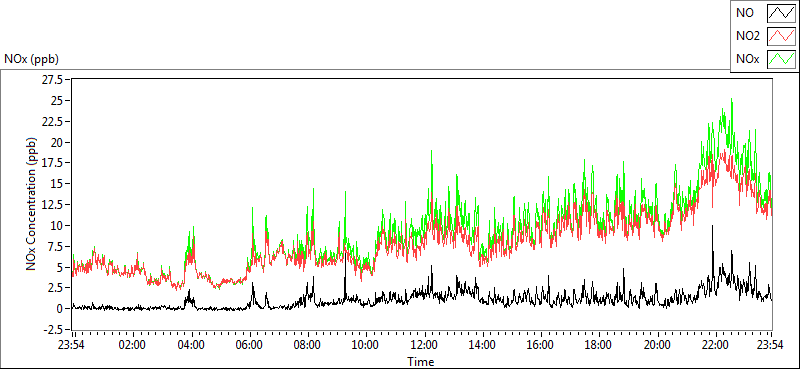The image size is (800, 369).
Task: Click the black NO spike reaching 10 ppb near 22:00
Action: [x=712, y=227]
